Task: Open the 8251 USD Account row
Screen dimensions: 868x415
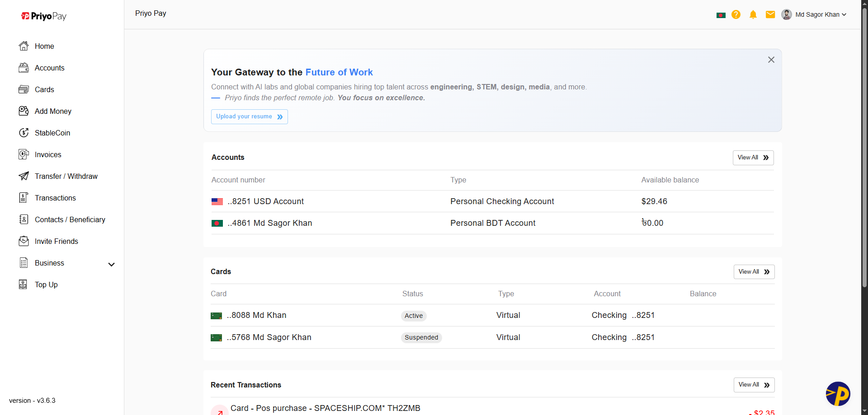Action: click(x=265, y=201)
